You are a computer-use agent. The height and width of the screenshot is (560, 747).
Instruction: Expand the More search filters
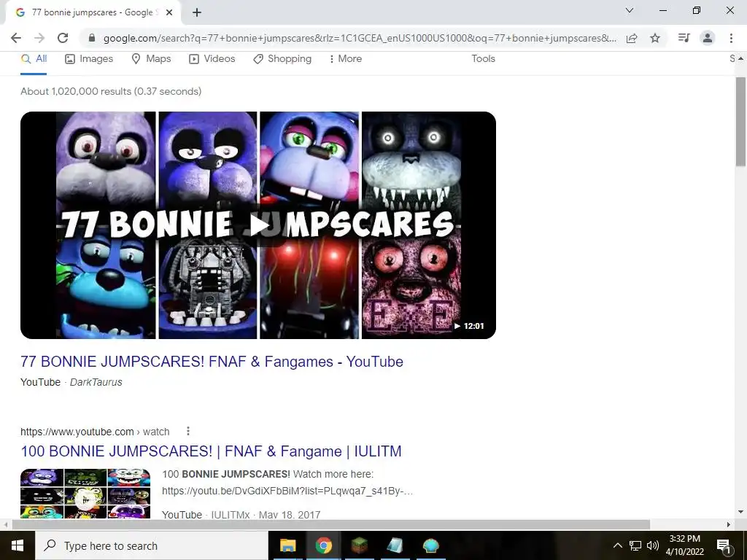click(x=345, y=59)
